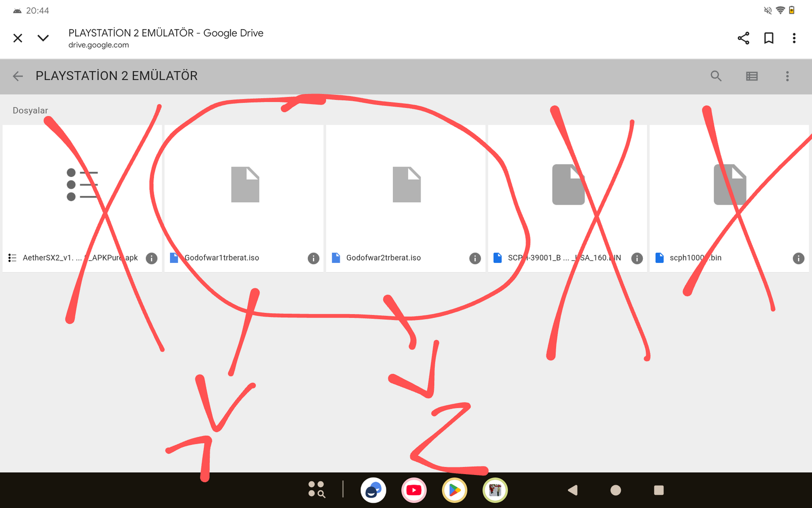Show info for Godofwar1trberat.iso
Viewport: 812px width, 508px height.
313,258
